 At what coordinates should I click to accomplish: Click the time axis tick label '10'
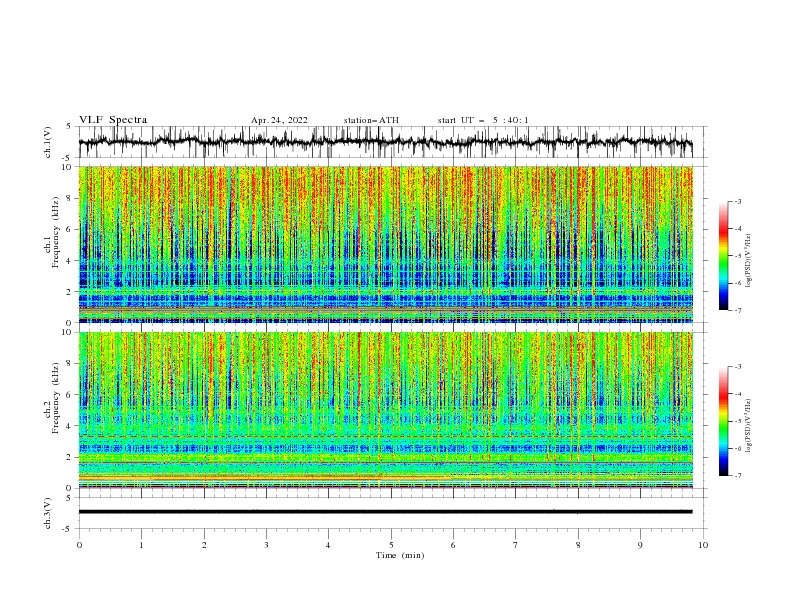click(703, 545)
